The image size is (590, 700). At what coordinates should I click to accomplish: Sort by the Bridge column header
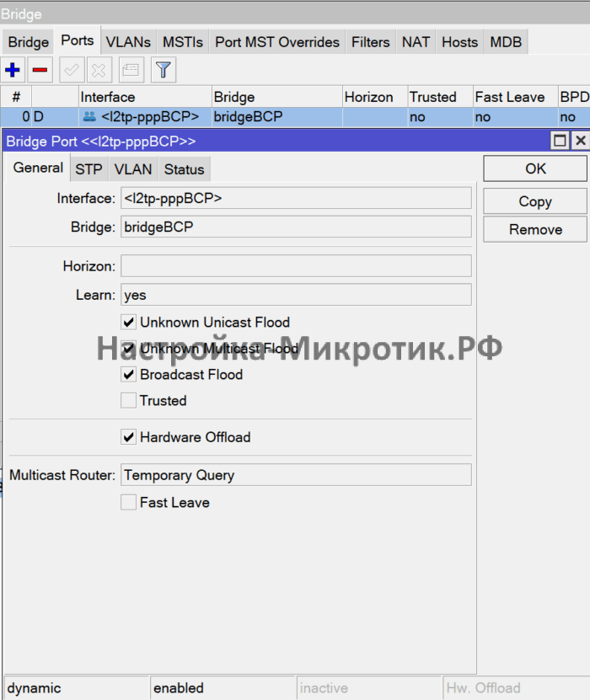[277, 97]
